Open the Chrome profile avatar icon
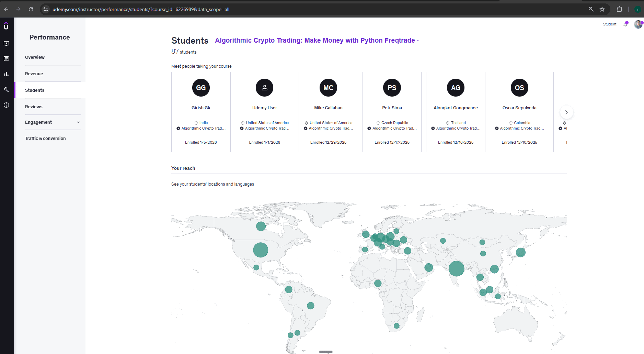 coord(637,9)
